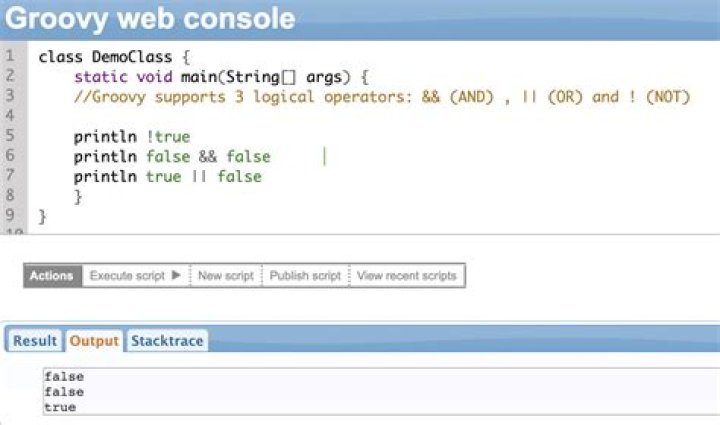Click the second 'false' line in output
This screenshot has width=720, height=425.
point(64,392)
